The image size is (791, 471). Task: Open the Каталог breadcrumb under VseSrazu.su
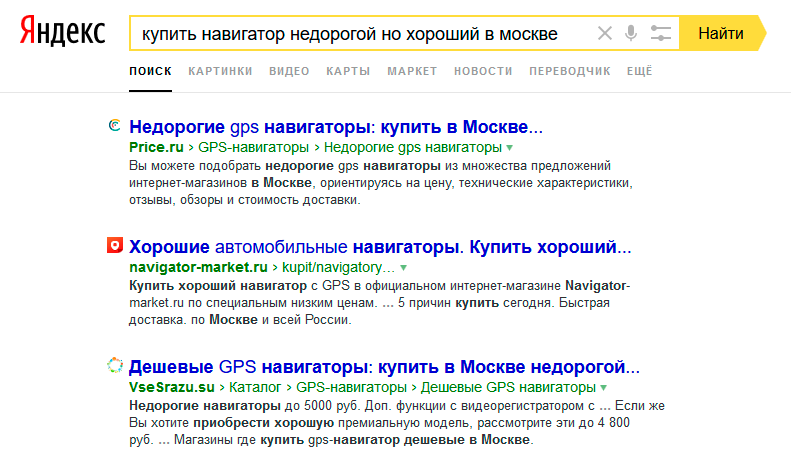255,387
